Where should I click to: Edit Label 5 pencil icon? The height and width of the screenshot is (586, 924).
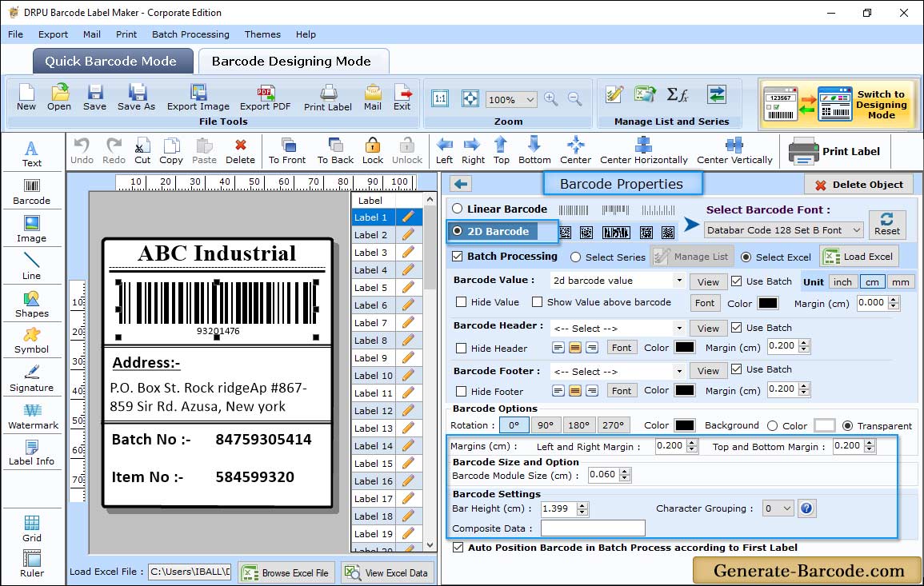[x=408, y=288]
